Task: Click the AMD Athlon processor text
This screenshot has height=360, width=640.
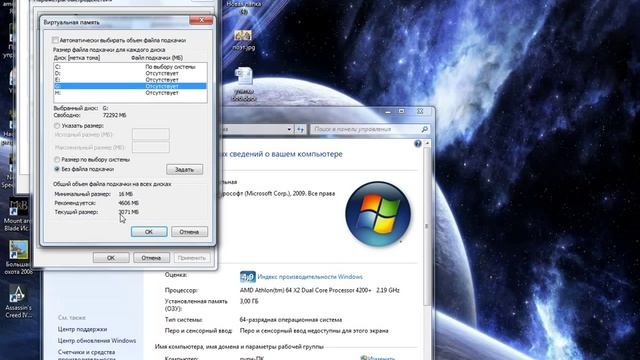Action: coord(320,290)
